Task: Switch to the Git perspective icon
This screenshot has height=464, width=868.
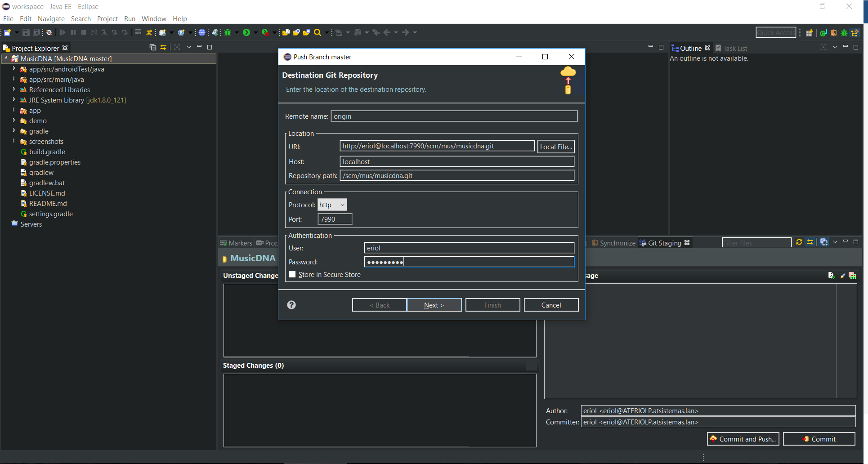Action: click(x=855, y=32)
